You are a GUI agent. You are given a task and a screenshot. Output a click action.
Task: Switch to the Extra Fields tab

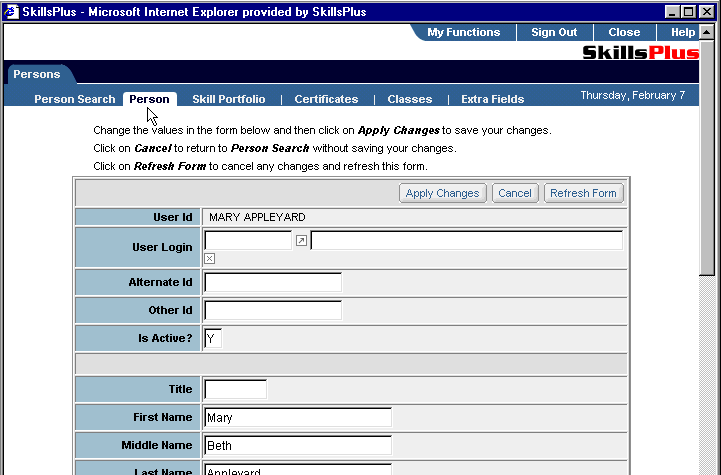pyautogui.click(x=492, y=99)
